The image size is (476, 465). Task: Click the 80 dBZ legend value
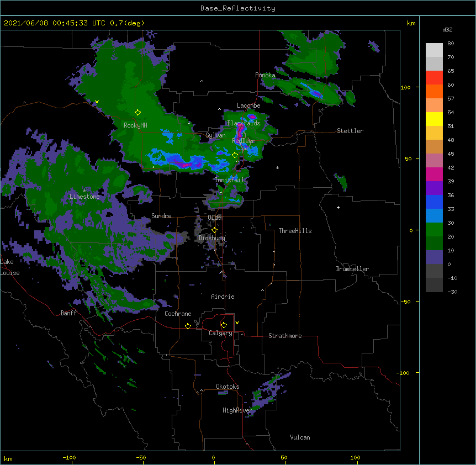point(451,44)
